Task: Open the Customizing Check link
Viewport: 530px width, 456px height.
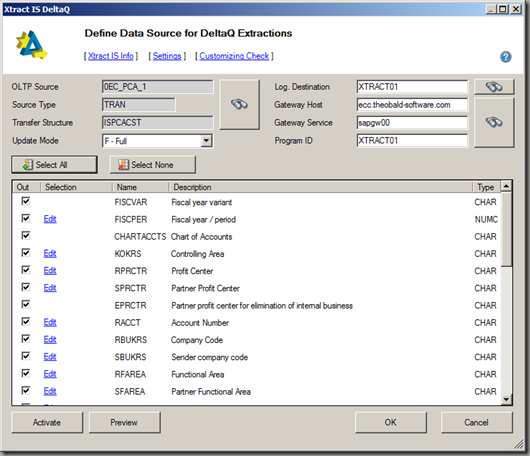Action: click(234, 56)
